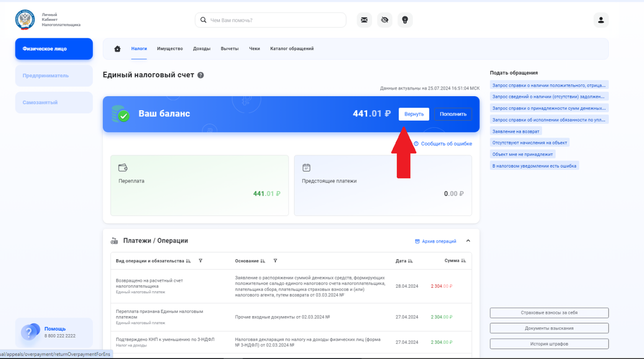
Task: Open the Переплата card
Action: [x=200, y=186]
